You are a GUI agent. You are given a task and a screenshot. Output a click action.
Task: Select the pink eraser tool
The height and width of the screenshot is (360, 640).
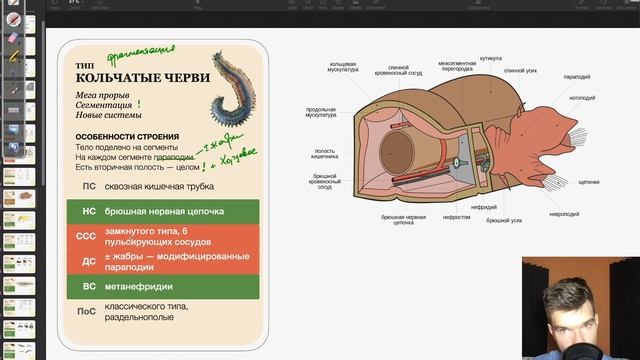coord(13,38)
